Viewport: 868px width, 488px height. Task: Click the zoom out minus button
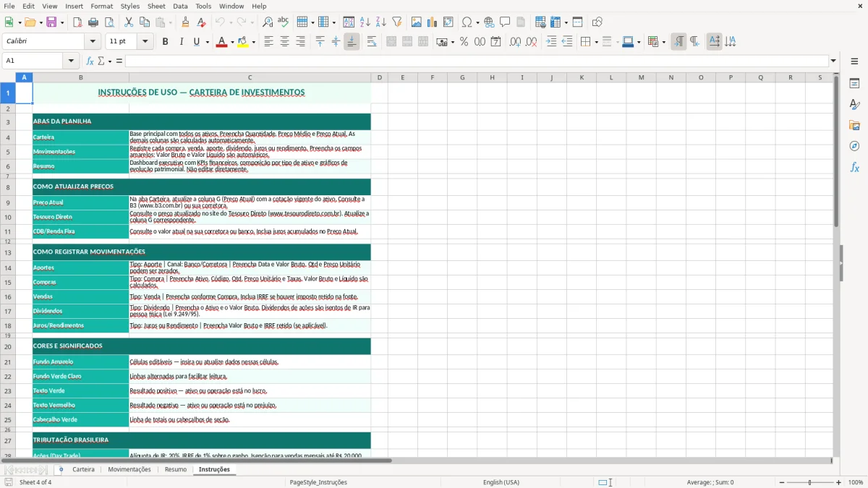coord(782,482)
